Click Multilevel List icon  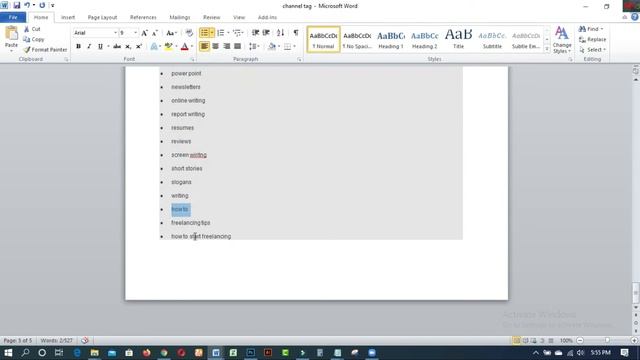click(237, 33)
